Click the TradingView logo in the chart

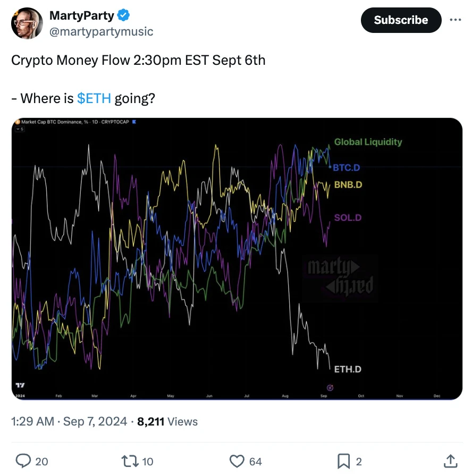pos(20,385)
